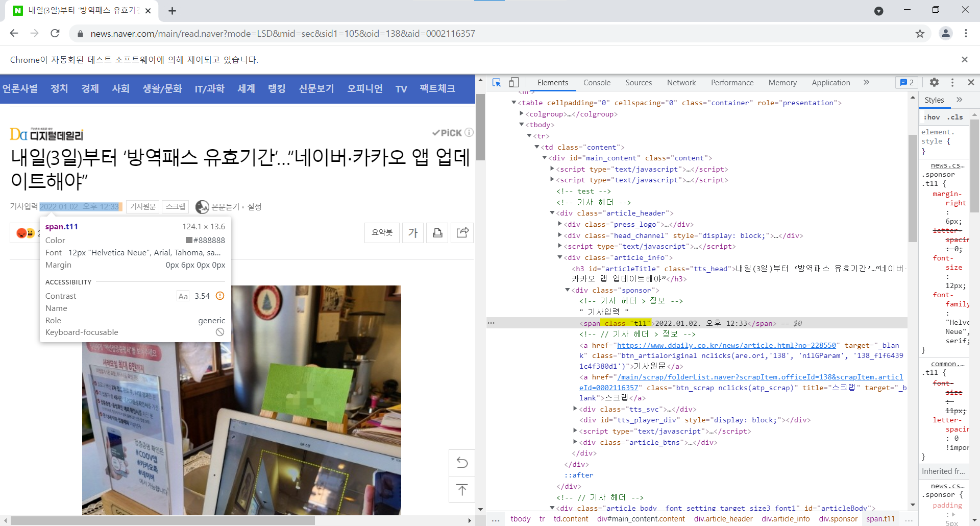Select the Styles pane tab

click(934, 100)
